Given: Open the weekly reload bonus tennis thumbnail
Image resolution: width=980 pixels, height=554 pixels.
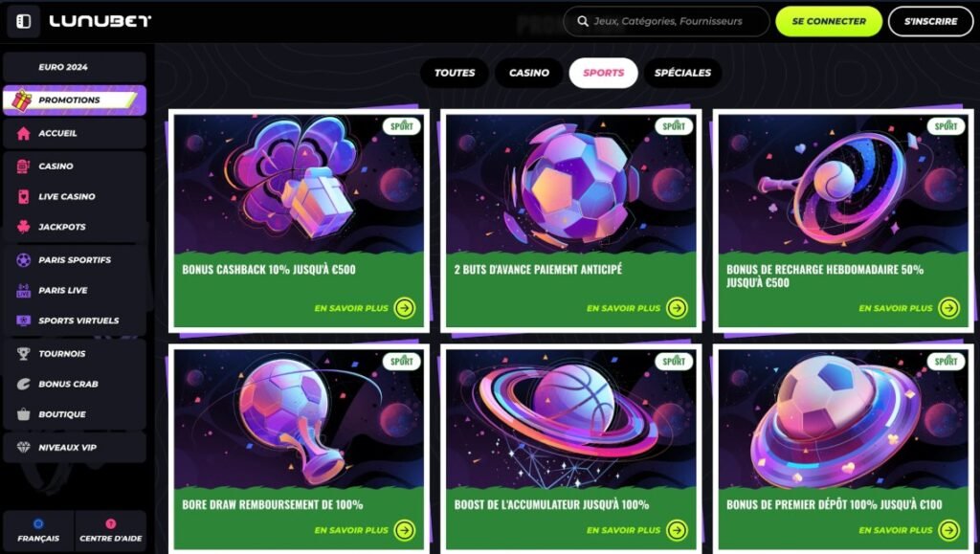Looking at the screenshot, I should tap(843, 184).
